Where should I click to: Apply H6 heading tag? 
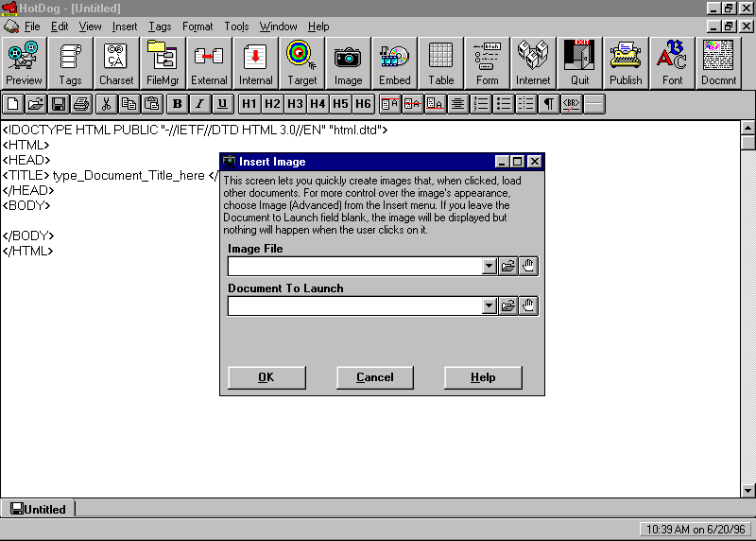click(x=363, y=104)
